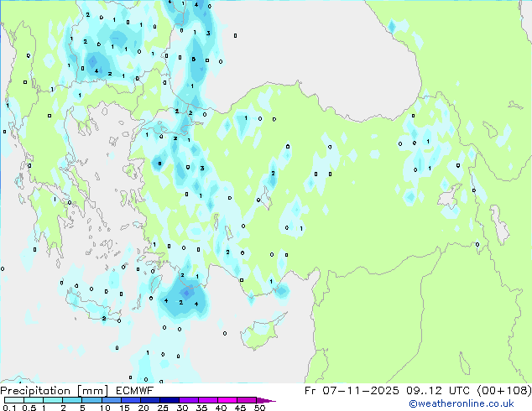Viewport: 532px width, 411px height.
Task: Select the 'ECMWF' model label
Action: click(134, 391)
